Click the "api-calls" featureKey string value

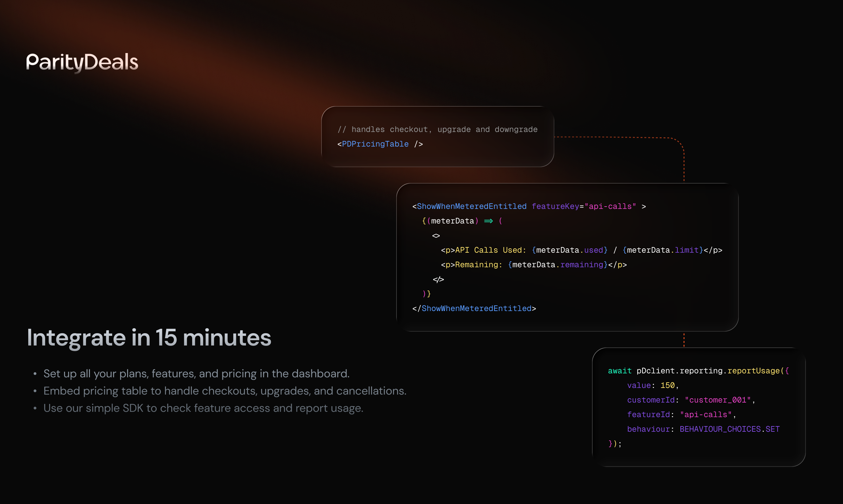pyautogui.click(x=610, y=206)
